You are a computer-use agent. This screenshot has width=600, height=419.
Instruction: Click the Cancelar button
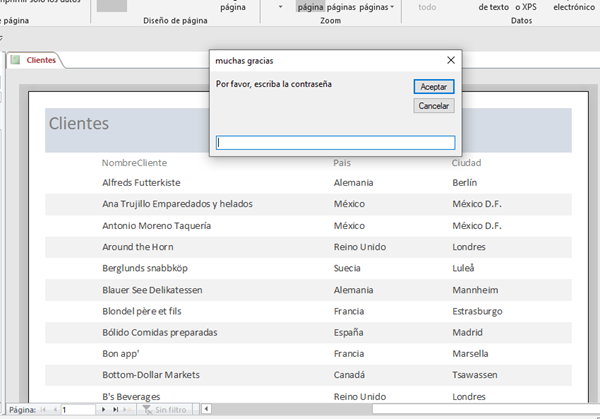[x=433, y=105]
